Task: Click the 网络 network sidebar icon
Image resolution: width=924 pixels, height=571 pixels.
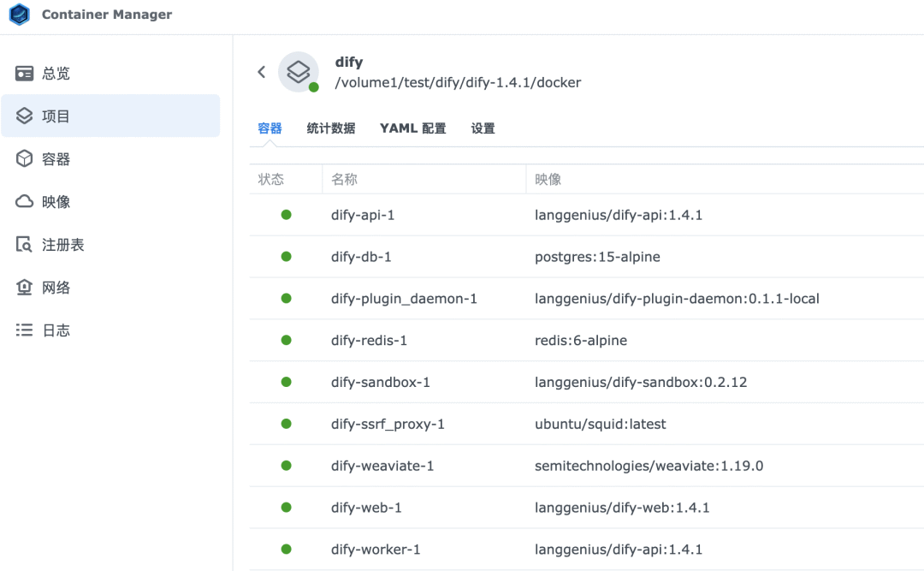Action: (24, 288)
